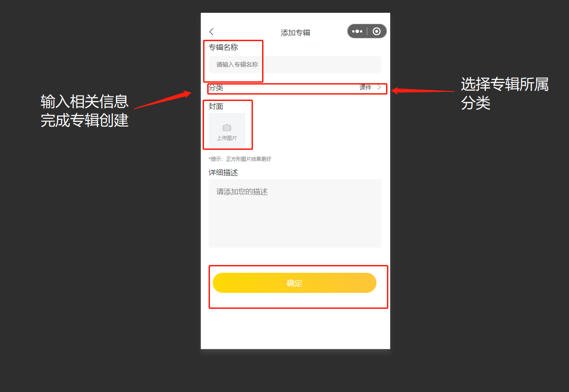Click the 封面 cover label
The height and width of the screenshot is (392, 569).
tap(216, 106)
